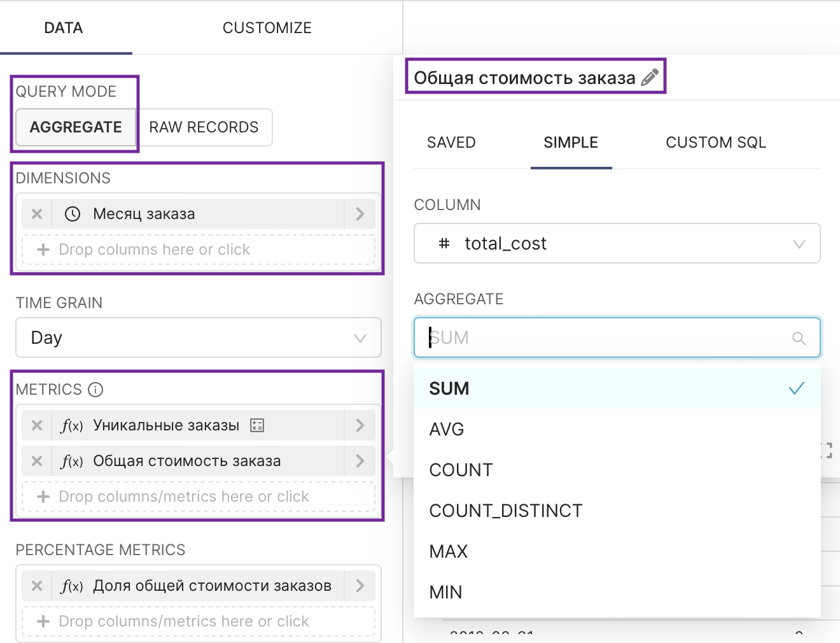Remove Доля общей стоимости заказов percentage metric
This screenshot has height=643, width=840.
[x=37, y=586]
